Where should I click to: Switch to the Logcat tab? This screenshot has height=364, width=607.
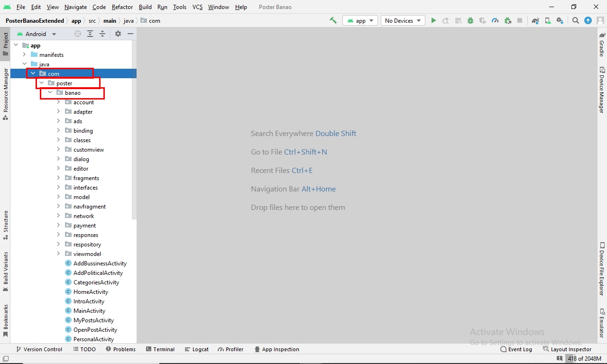click(x=196, y=349)
